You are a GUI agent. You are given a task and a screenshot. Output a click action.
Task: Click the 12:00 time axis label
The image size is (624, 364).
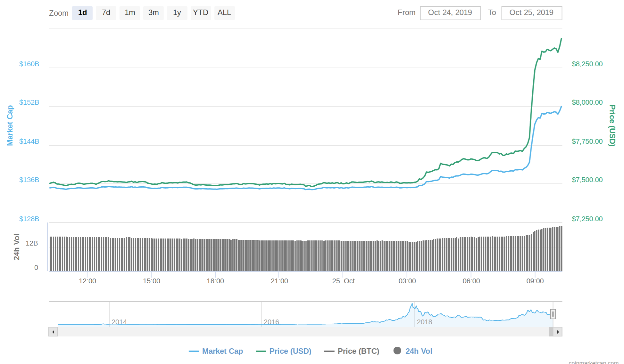[87, 281]
